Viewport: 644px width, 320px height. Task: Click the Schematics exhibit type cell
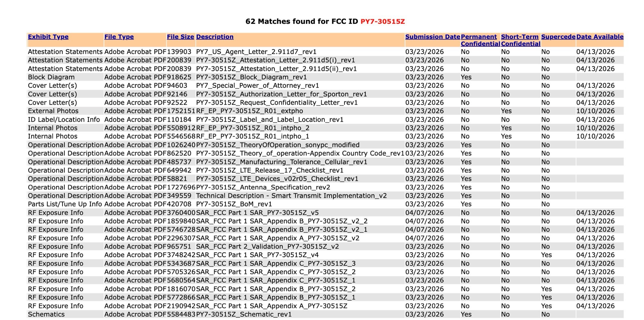(46, 315)
